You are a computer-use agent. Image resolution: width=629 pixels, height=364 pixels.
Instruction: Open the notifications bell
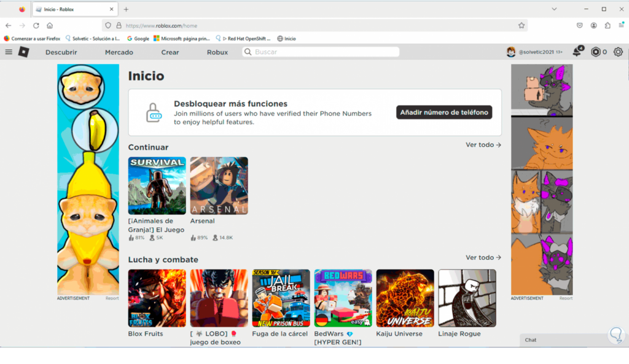tap(576, 52)
